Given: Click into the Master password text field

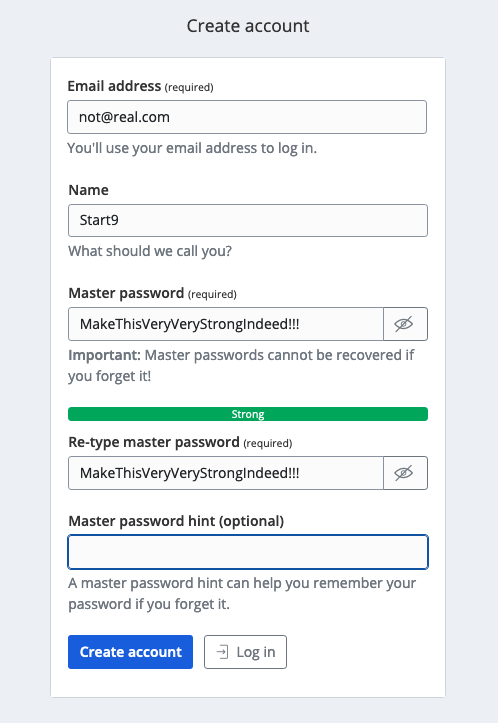Looking at the screenshot, I should [226, 324].
